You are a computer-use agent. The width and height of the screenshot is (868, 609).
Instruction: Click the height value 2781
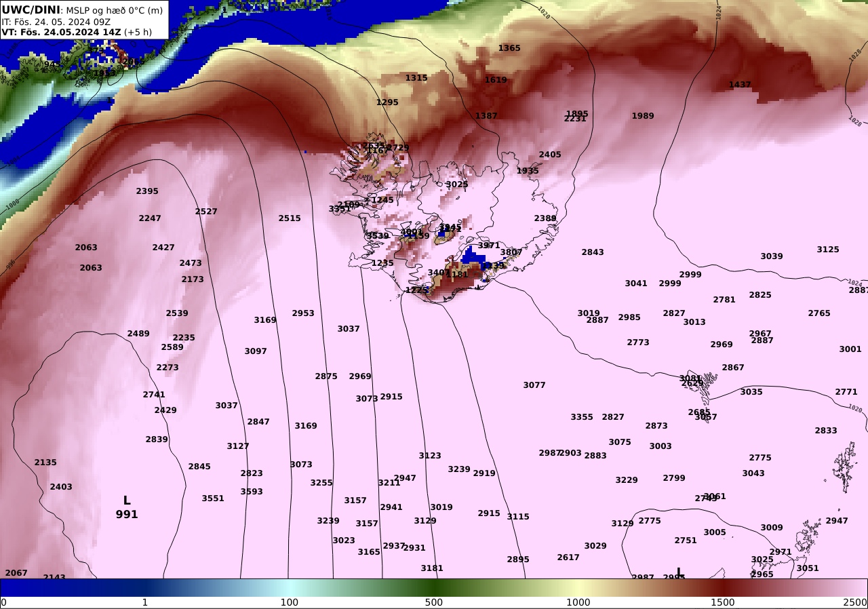point(724,300)
